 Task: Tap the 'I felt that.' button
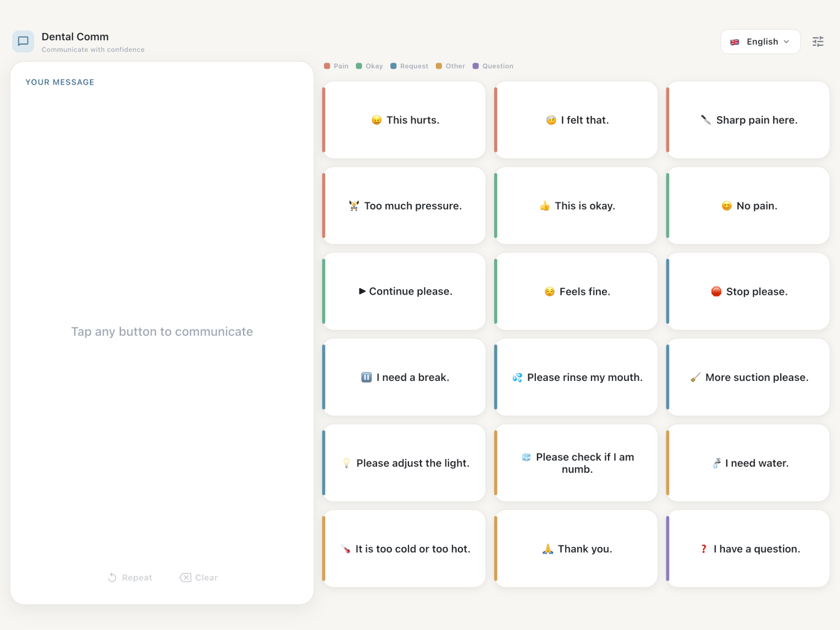coord(576,120)
